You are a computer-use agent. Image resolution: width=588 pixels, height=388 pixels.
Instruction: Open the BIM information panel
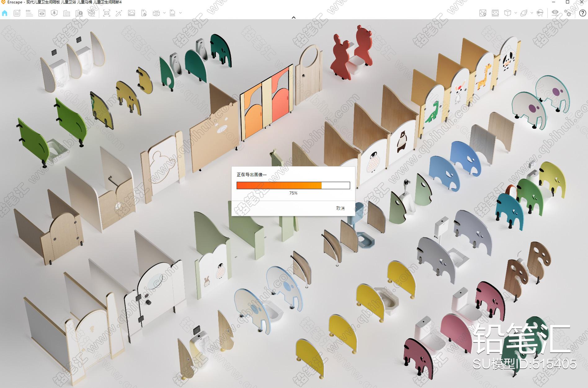point(29,13)
